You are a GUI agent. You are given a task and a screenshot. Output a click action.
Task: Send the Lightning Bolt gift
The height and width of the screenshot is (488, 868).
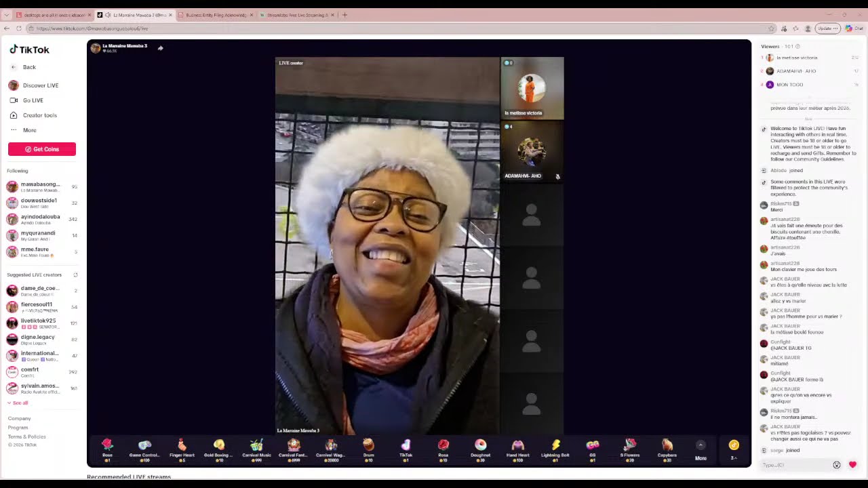[x=555, y=449]
